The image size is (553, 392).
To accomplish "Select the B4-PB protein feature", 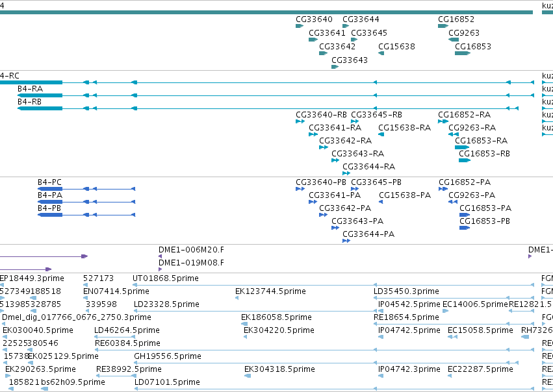I will [x=86, y=214].
